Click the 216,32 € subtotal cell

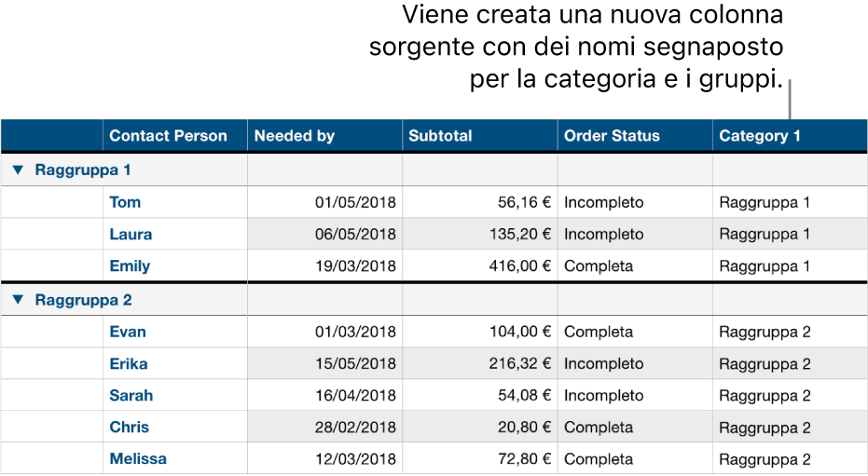tap(518, 363)
